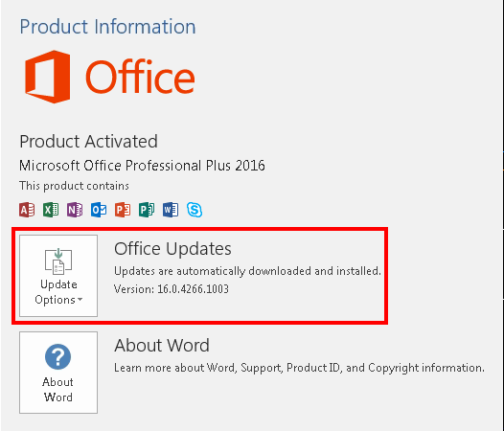Click the "About Word" heading text
The image size is (504, 431).
tap(162, 346)
